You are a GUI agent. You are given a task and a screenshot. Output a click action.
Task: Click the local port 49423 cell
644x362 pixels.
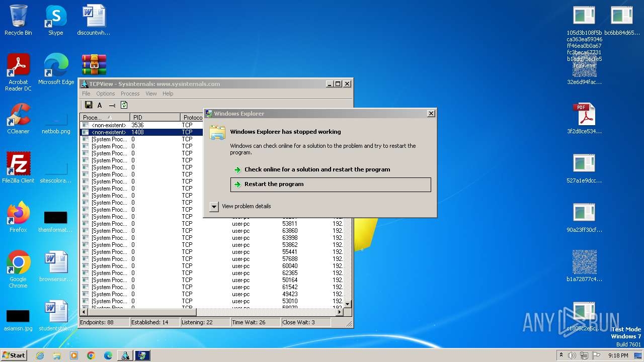tap(290, 294)
